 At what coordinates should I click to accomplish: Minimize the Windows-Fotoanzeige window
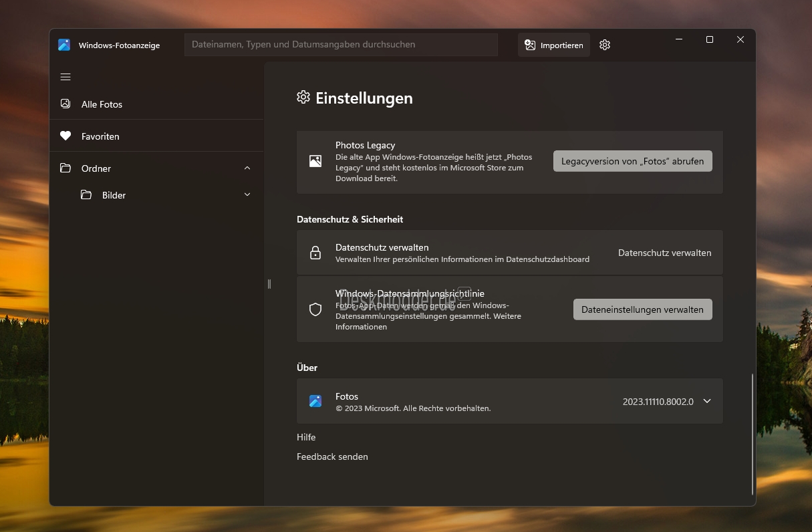[679, 39]
